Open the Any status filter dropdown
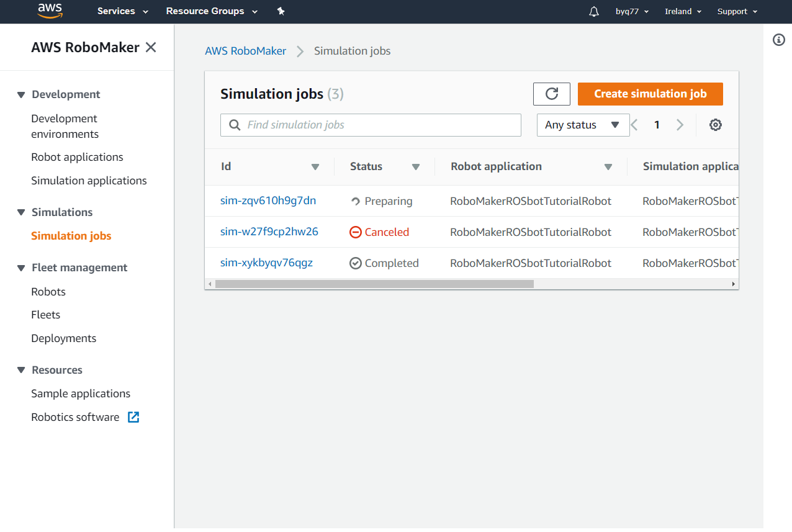 tap(583, 125)
